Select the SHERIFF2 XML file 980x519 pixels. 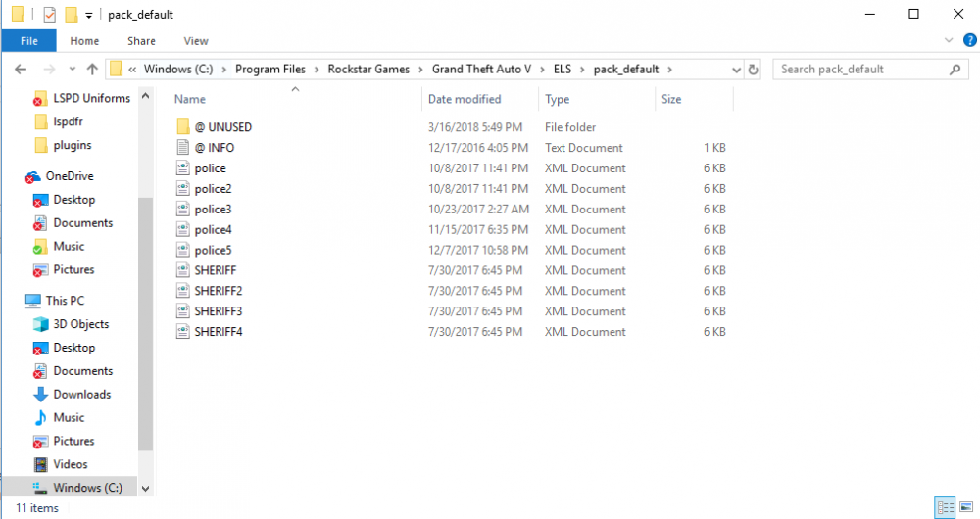pyautogui.click(x=218, y=291)
